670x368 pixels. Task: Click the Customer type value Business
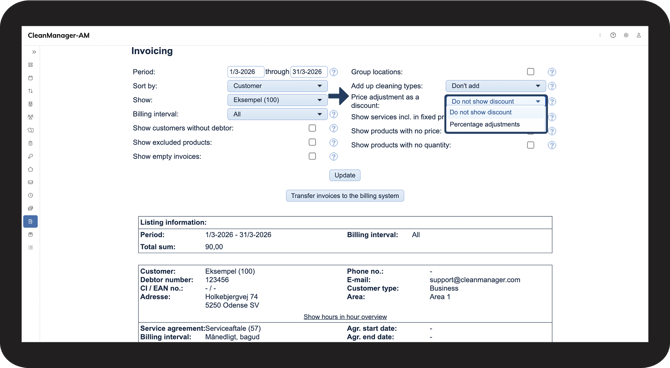coord(444,288)
